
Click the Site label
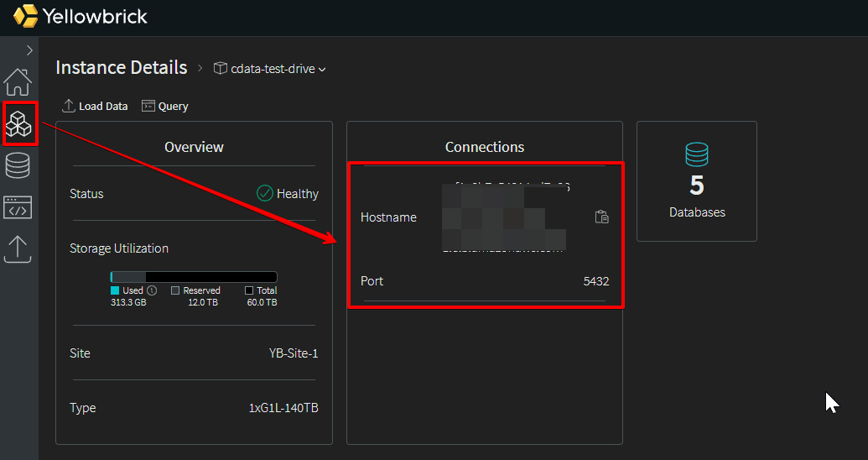point(80,353)
